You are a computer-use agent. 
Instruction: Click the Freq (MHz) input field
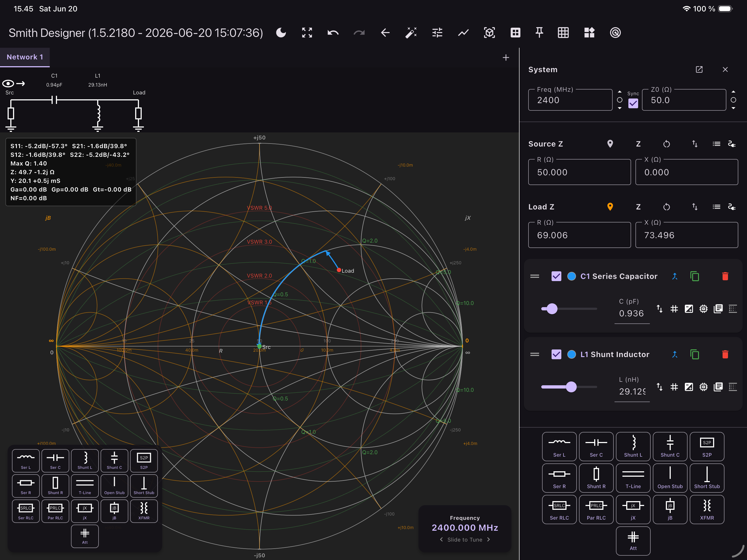click(570, 100)
